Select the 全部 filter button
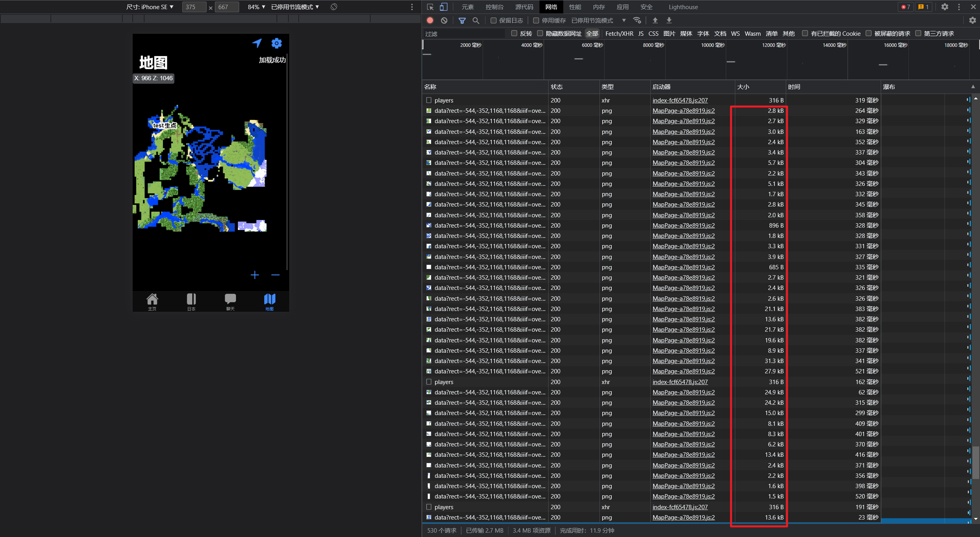The image size is (980, 537). pyautogui.click(x=592, y=33)
